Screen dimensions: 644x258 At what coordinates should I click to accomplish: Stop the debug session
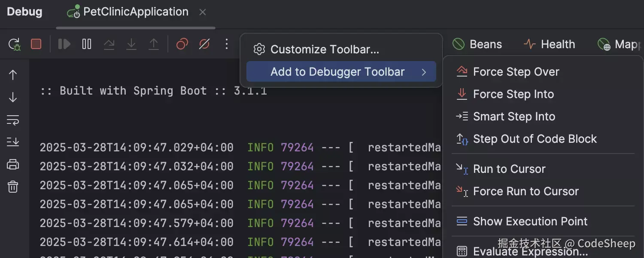click(x=36, y=44)
